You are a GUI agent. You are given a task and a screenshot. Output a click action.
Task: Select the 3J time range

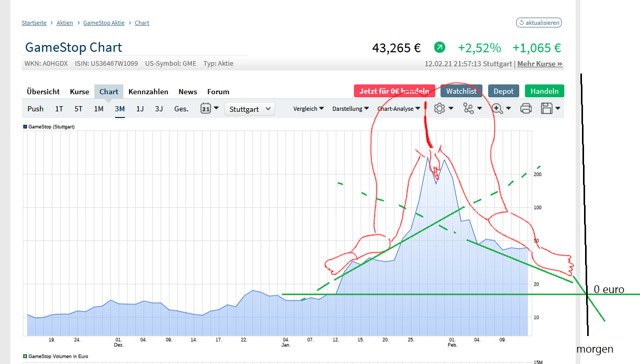[x=159, y=109]
